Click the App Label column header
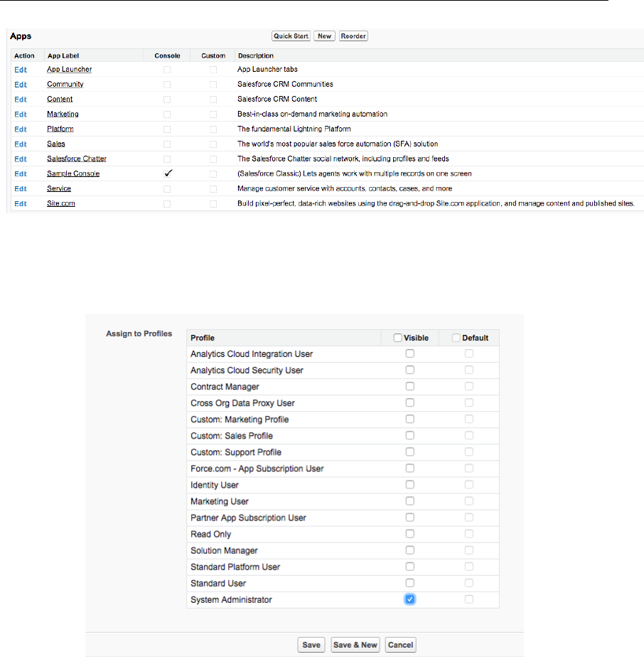The width and height of the screenshot is (644, 669). [x=63, y=55]
